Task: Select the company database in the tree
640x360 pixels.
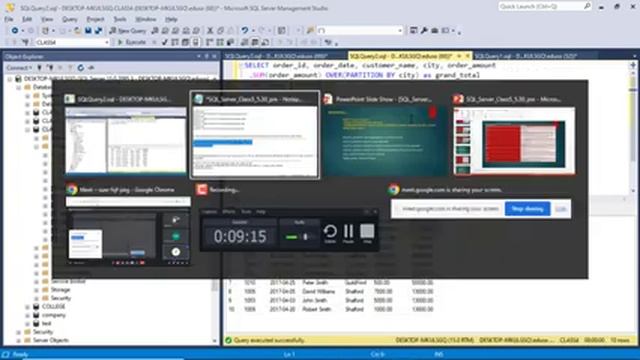Action: pyautogui.click(x=53, y=315)
